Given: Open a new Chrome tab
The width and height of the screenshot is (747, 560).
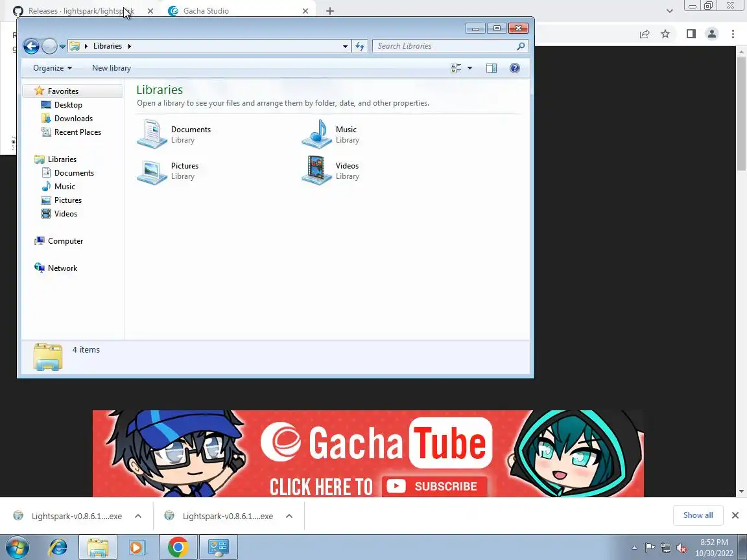Looking at the screenshot, I should click(329, 11).
